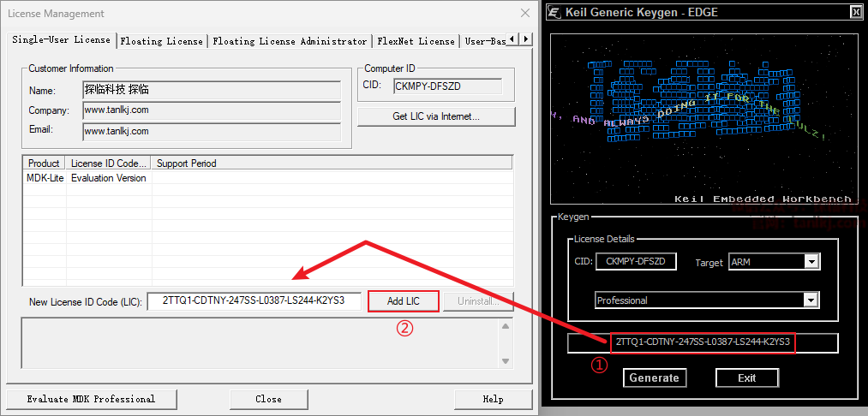Image resolution: width=868 pixels, height=416 pixels.
Task: Click the tab strip left scroll arrow
Action: click(512, 39)
